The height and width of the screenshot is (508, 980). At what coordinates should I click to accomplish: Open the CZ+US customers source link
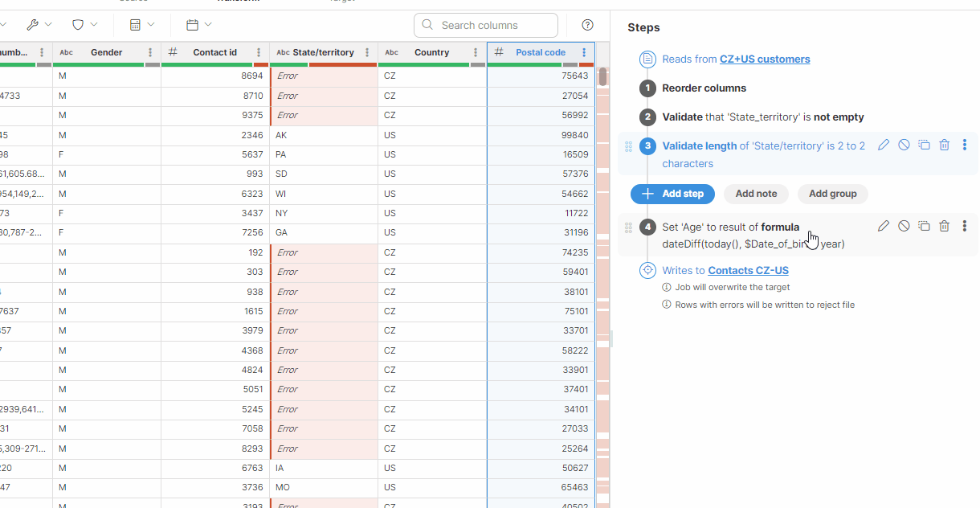765,59
